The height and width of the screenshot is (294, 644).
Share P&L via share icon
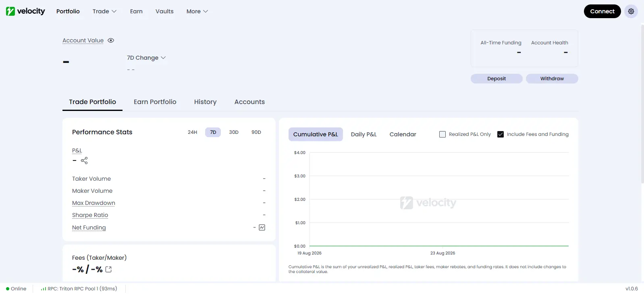pyautogui.click(x=84, y=161)
